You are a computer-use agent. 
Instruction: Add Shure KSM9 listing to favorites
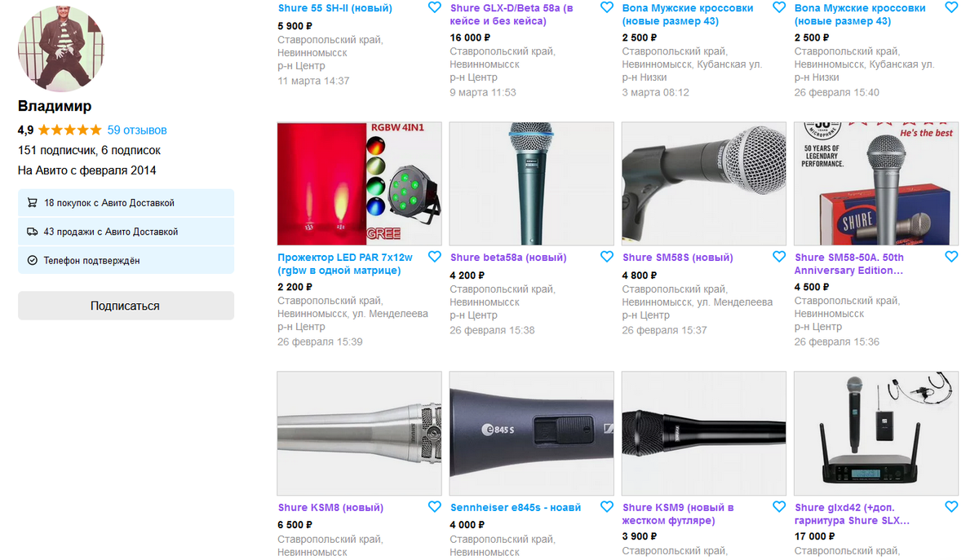click(x=778, y=507)
